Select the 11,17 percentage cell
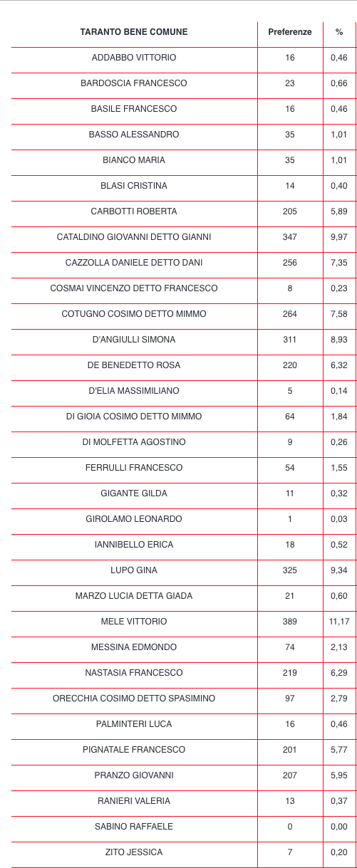Image resolution: width=357 pixels, height=868 pixels. point(339,622)
